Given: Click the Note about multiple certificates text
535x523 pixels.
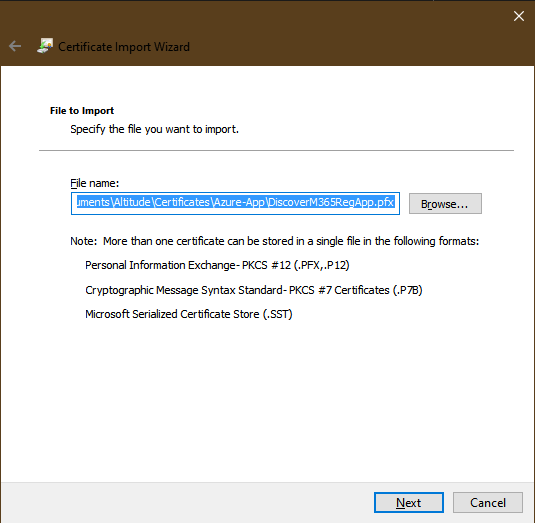Looking at the screenshot, I should click(x=274, y=241).
